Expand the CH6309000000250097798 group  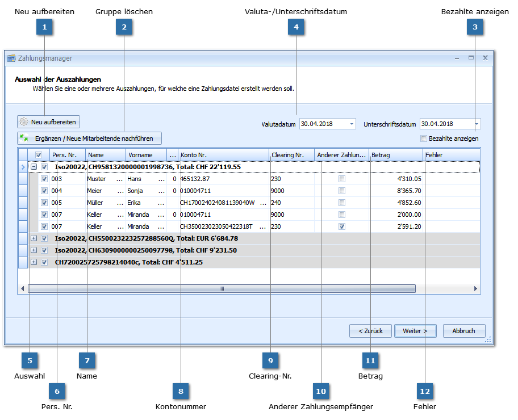(34, 250)
